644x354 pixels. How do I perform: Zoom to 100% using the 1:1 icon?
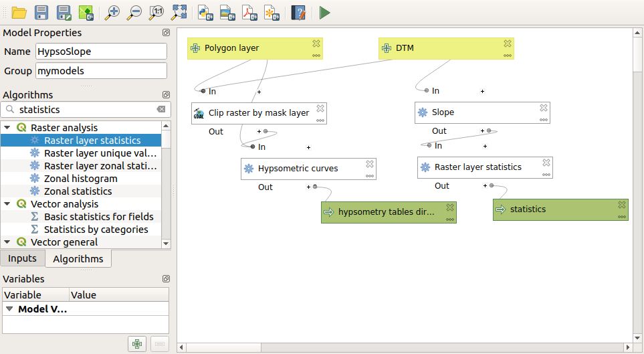[x=157, y=12]
